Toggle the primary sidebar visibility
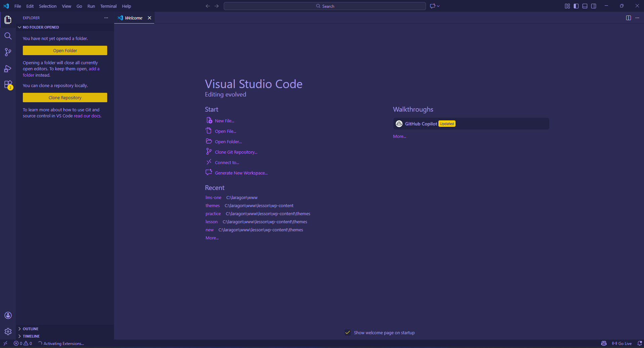Screen dimensions: 644x348 pos(576,6)
